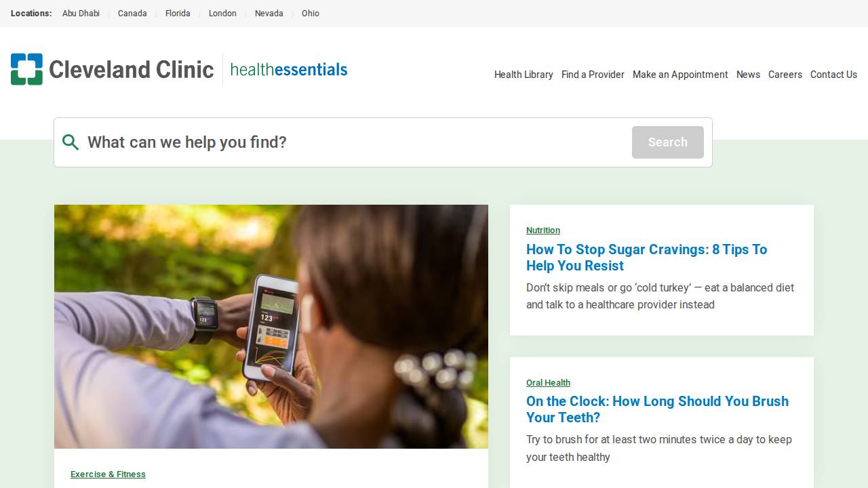Select Make an Appointment link

[680, 75]
